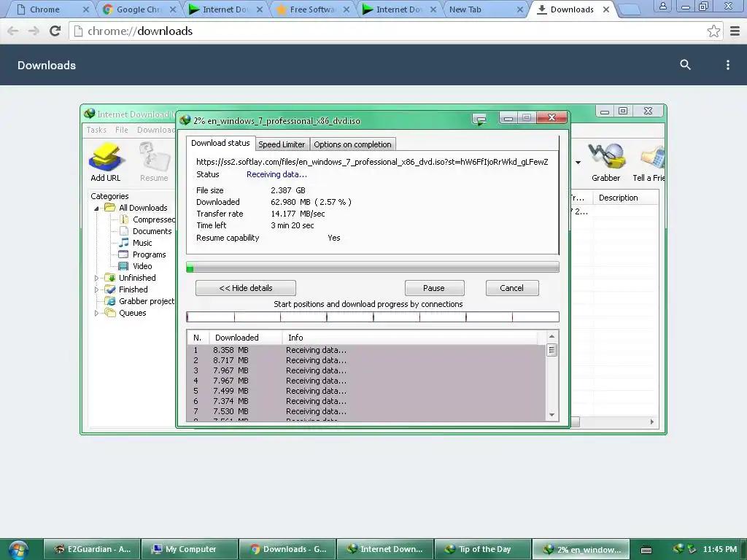Switch to the Free Software browser tab

point(312,9)
